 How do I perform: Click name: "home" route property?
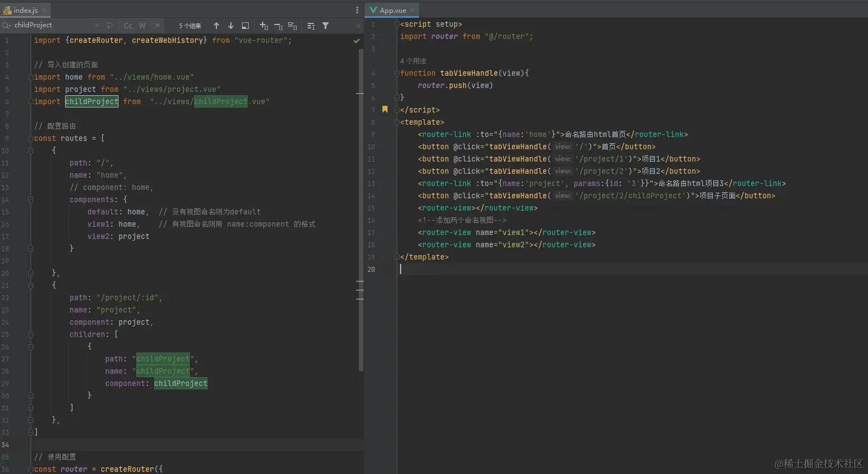click(x=98, y=175)
